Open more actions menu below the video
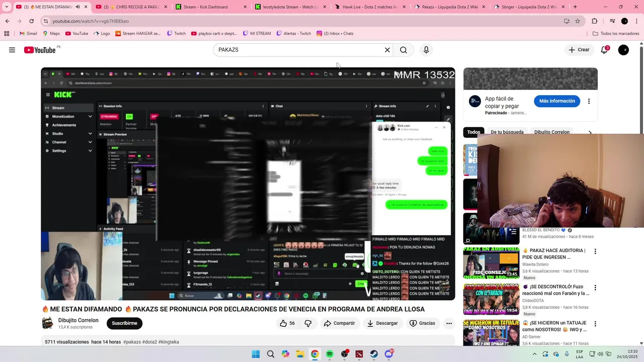 (x=449, y=323)
